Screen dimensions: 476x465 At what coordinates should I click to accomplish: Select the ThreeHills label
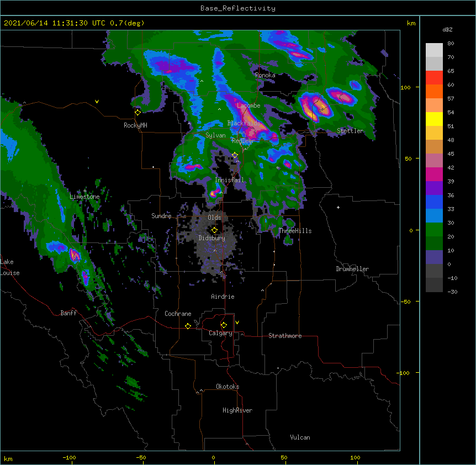point(295,231)
